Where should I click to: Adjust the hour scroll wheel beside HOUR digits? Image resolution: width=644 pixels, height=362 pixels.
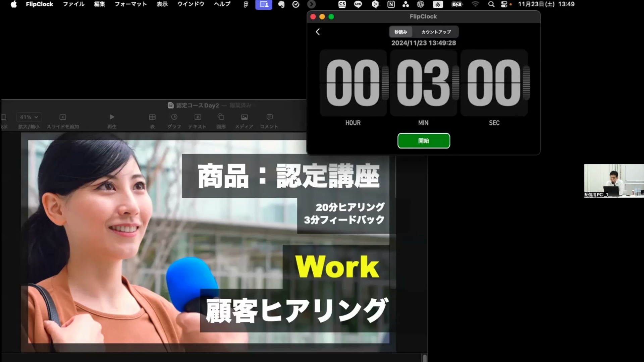click(x=385, y=83)
